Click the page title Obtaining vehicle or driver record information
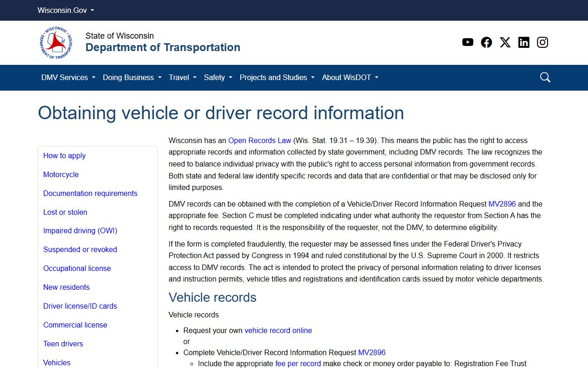 click(221, 113)
